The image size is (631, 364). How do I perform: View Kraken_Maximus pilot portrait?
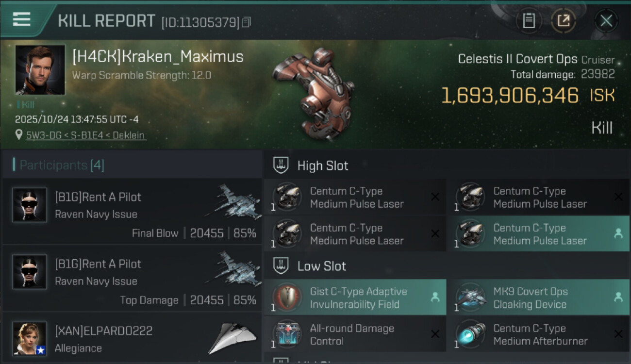coord(40,69)
